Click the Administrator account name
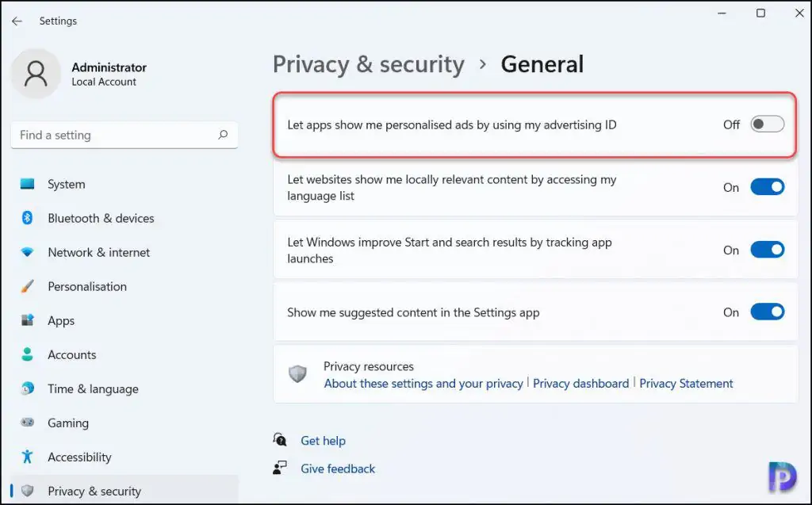 [109, 67]
